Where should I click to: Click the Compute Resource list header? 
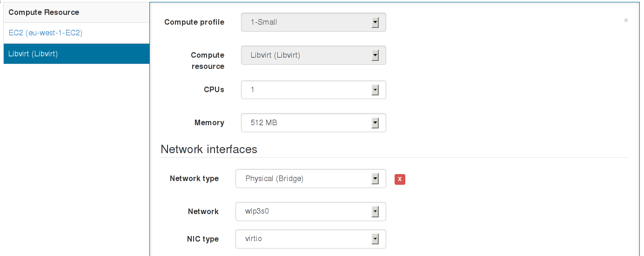[x=44, y=12]
